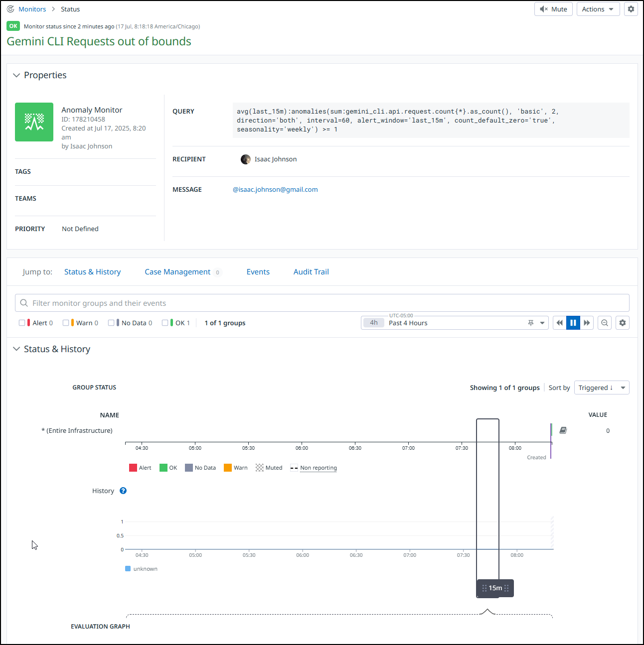644x645 pixels.
Task: Open the isaac.johnson@gmail.com message link
Action: click(275, 189)
